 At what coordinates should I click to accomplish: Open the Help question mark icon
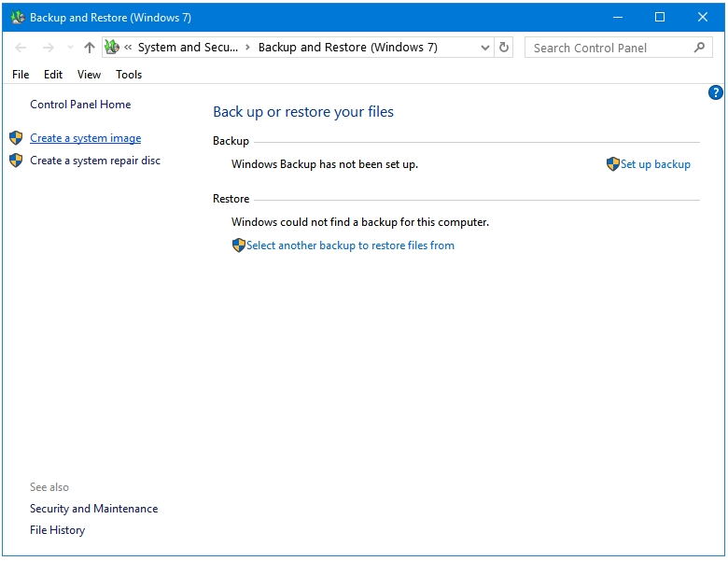715,92
